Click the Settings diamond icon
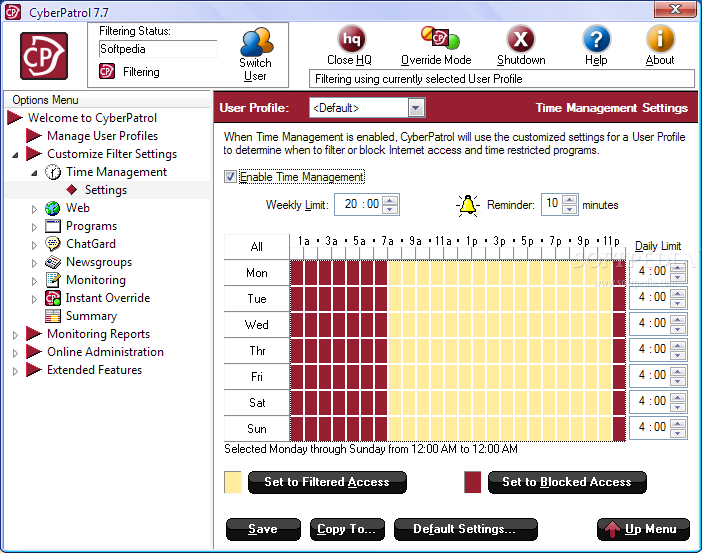Screen dimensions: 702x553 pyautogui.click(x=72, y=190)
